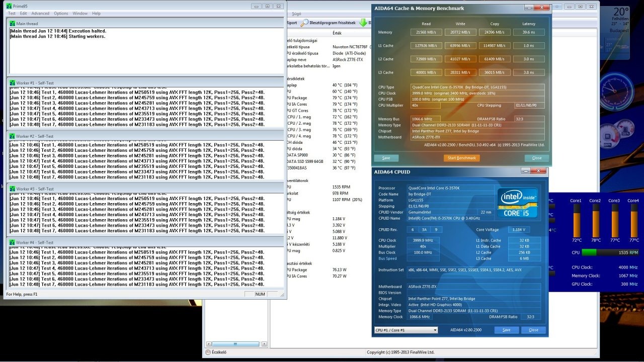
Task: Click the Main thread window icon
Action: (x=12, y=24)
